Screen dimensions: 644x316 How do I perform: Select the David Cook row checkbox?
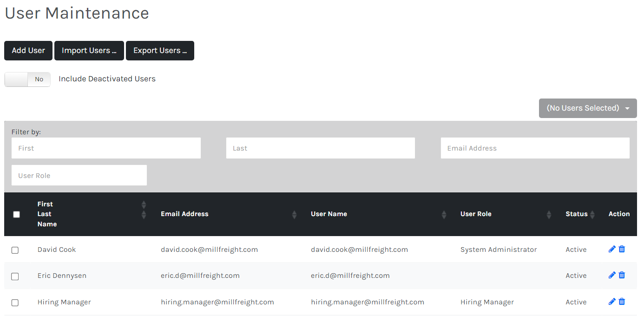coord(15,250)
